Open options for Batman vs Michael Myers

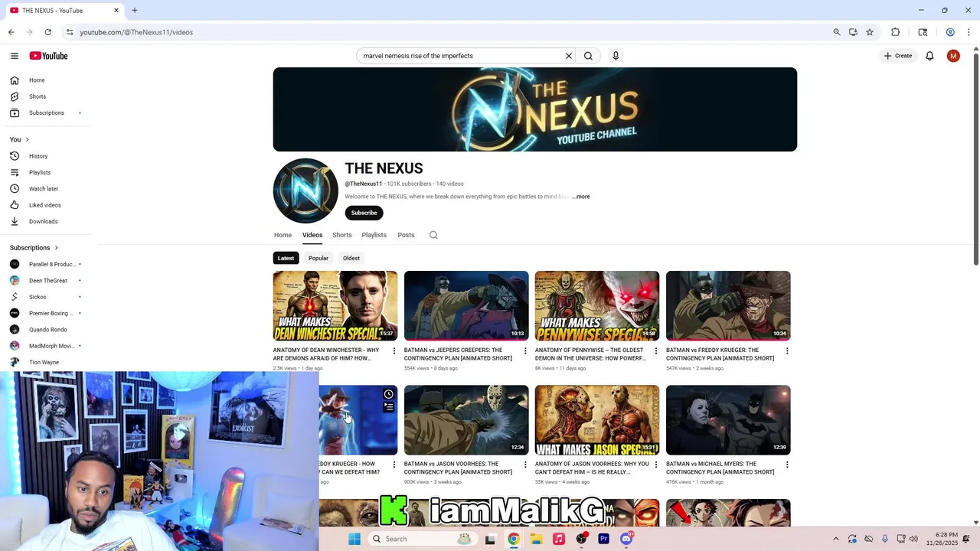[x=787, y=465]
